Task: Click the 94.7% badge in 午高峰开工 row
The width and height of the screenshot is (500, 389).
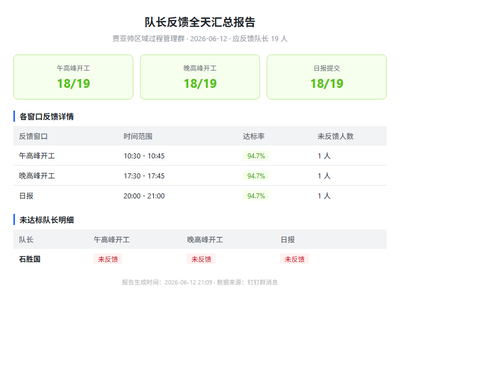Action: (256, 156)
